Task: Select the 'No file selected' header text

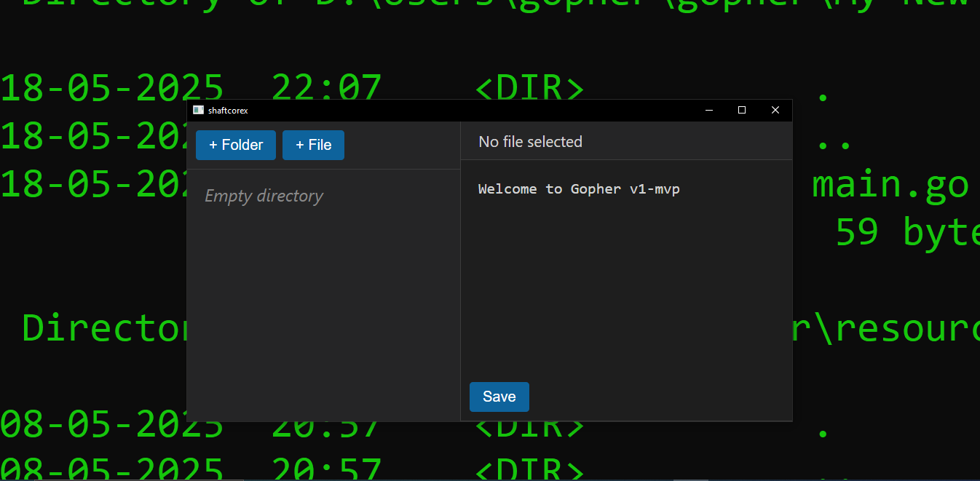Action: tap(530, 142)
